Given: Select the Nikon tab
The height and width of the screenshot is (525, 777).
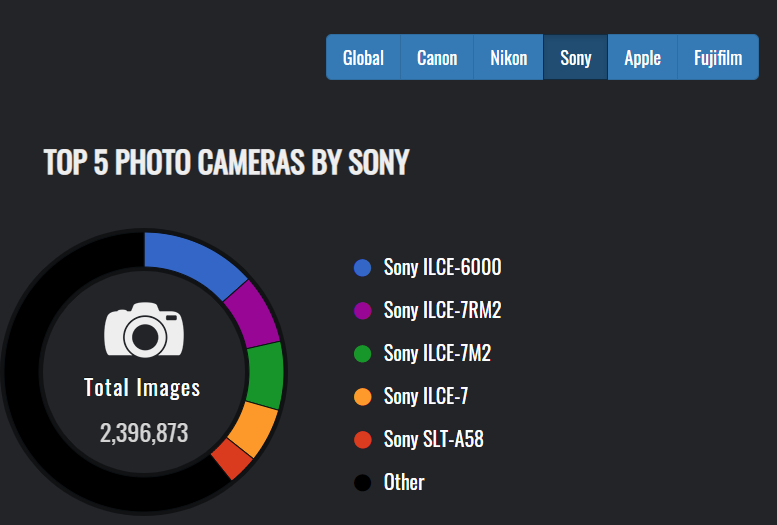Looking at the screenshot, I should [x=508, y=58].
